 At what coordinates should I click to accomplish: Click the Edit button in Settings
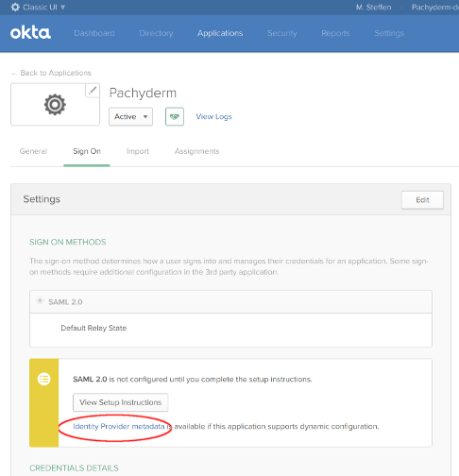pyautogui.click(x=422, y=200)
